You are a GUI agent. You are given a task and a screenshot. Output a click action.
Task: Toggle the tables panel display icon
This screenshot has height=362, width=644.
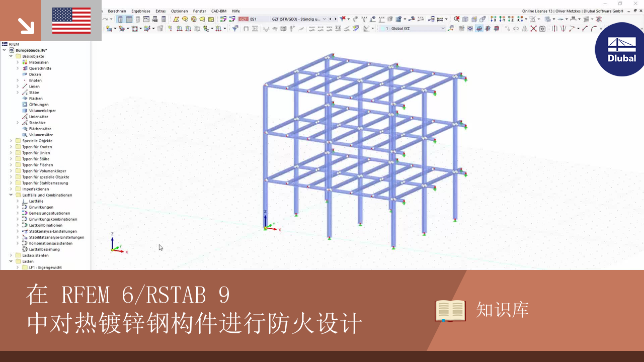[x=129, y=19]
